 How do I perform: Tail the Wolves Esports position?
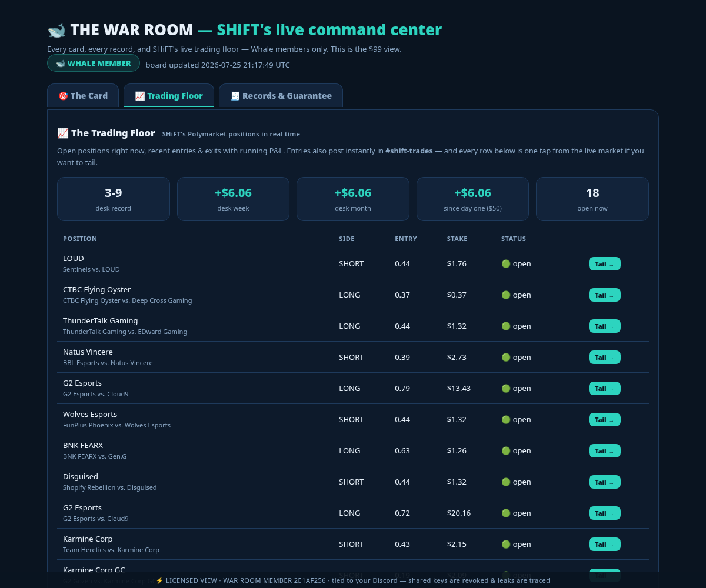[x=604, y=420]
